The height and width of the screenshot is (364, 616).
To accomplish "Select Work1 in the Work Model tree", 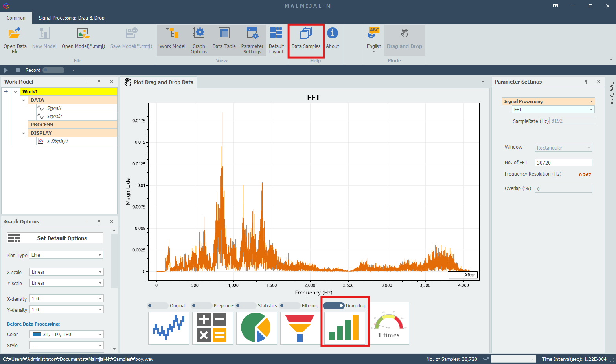I will pos(68,91).
